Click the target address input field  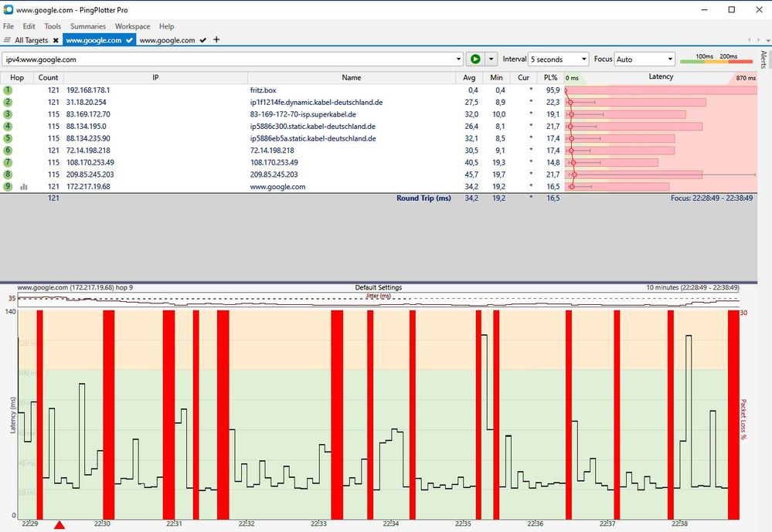tap(229, 59)
